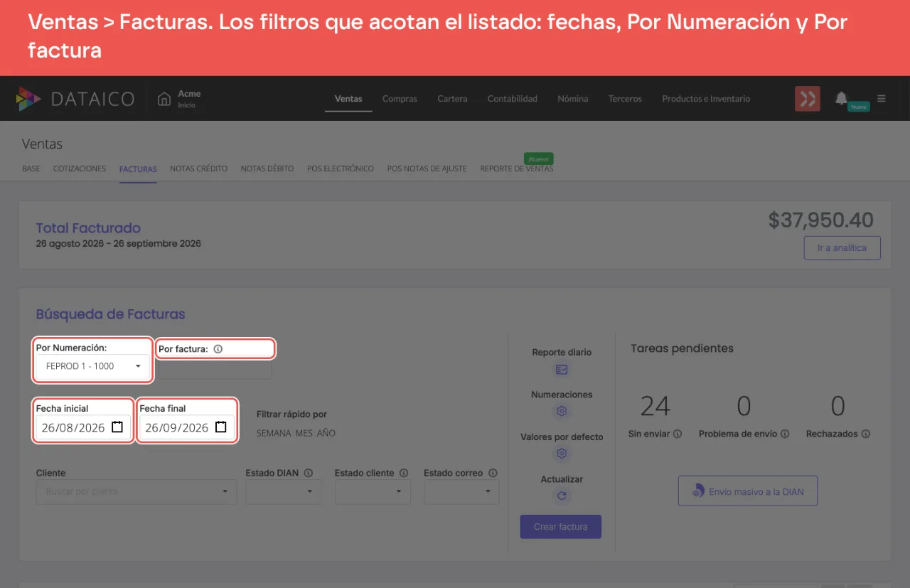Viewport: 910px width, 588px height.
Task: Click the info icon beside Estado DIAN
Action: tap(309, 473)
